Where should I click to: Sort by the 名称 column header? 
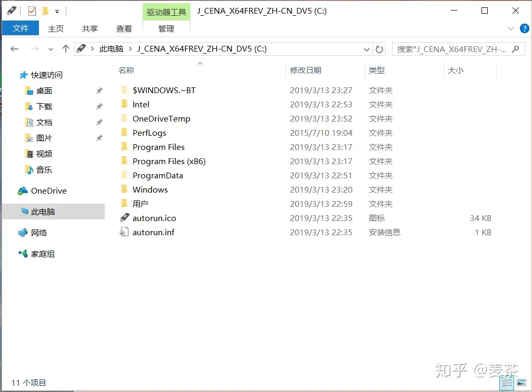point(126,71)
